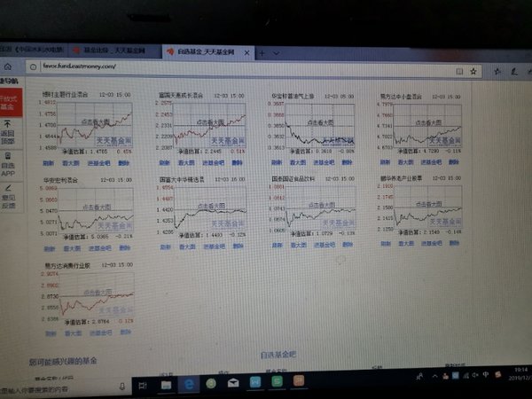Image resolution: width=532 pixels, height=399 pixels.
Task: Add page to favorites with star icon
Action: [x=473, y=71]
